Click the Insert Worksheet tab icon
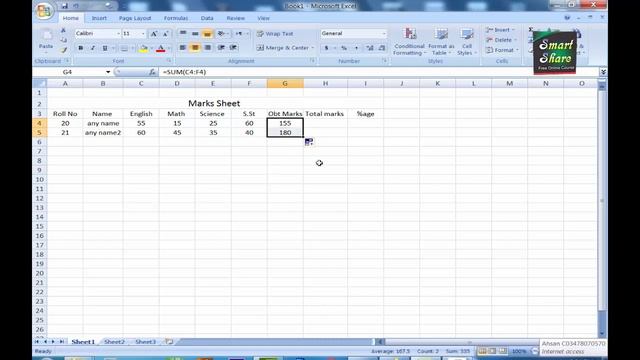This screenshot has height=360, width=640. pyautogui.click(x=169, y=342)
